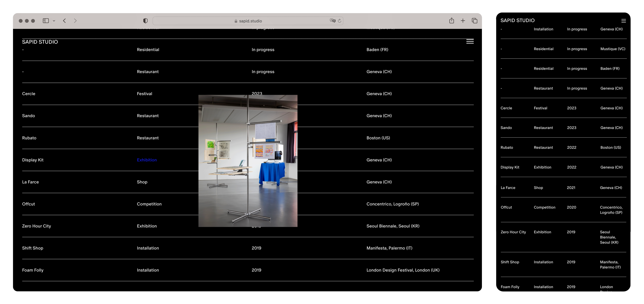This screenshot has width=644, height=304.
Task: Open the Foam Folly project in desktop view
Action: tap(33, 270)
